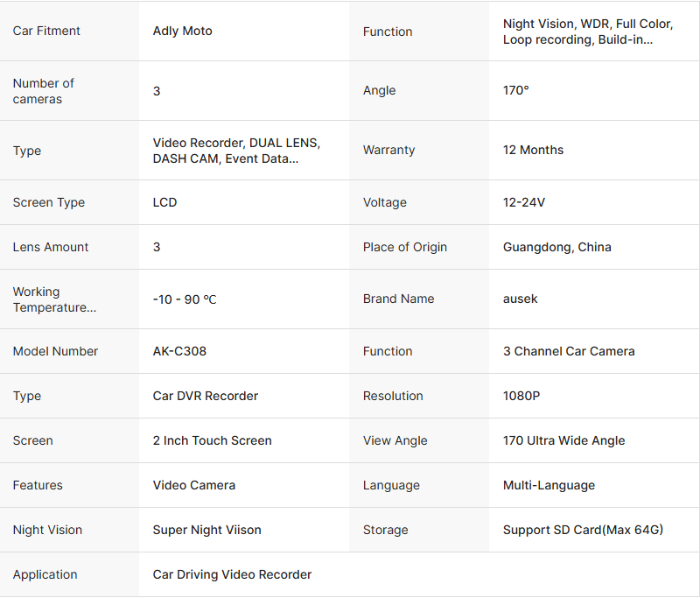Select the "12-24V" voltage value
This screenshot has width=700, height=598.
point(523,202)
